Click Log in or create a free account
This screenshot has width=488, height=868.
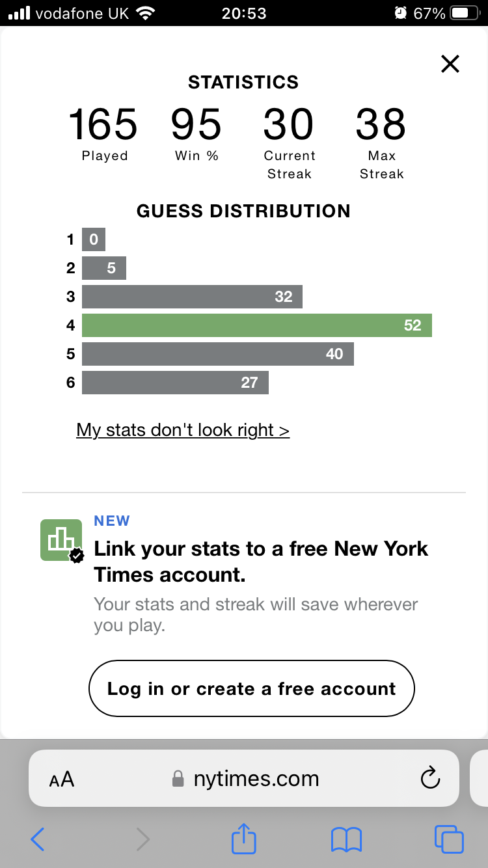(x=251, y=688)
